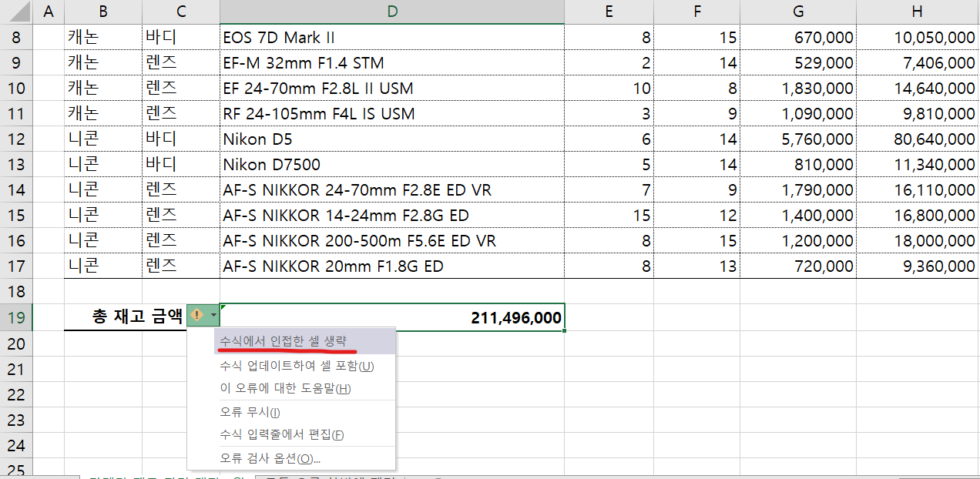This screenshot has width=980, height=479.
Task: Select column B header
Action: [x=103, y=11]
